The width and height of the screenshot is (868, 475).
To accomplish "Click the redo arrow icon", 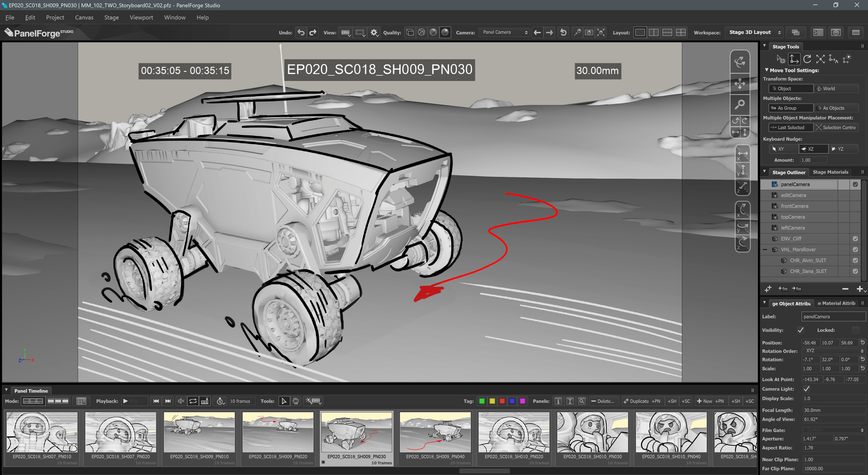I will coord(313,32).
